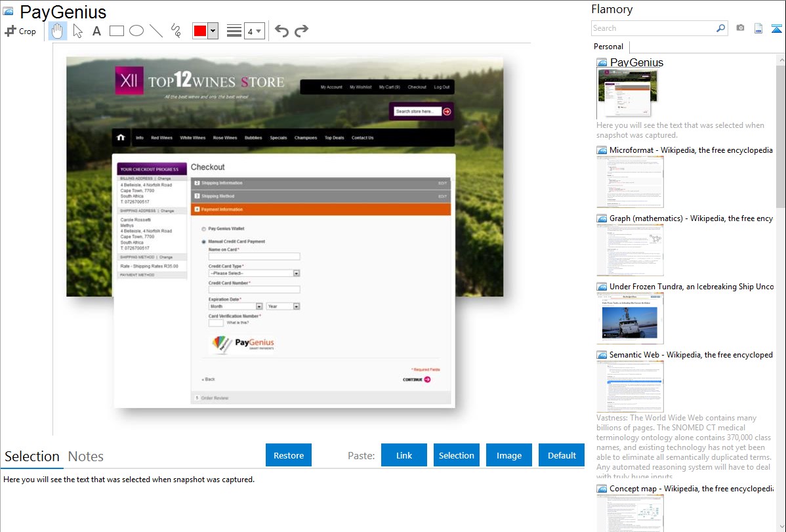786x532 pixels.
Task: Choose the arrow pointer tool
Action: [77, 31]
